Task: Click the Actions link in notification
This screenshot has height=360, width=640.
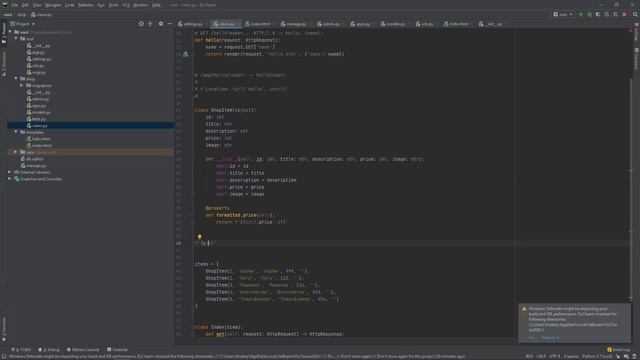Action: pos(550,338)
